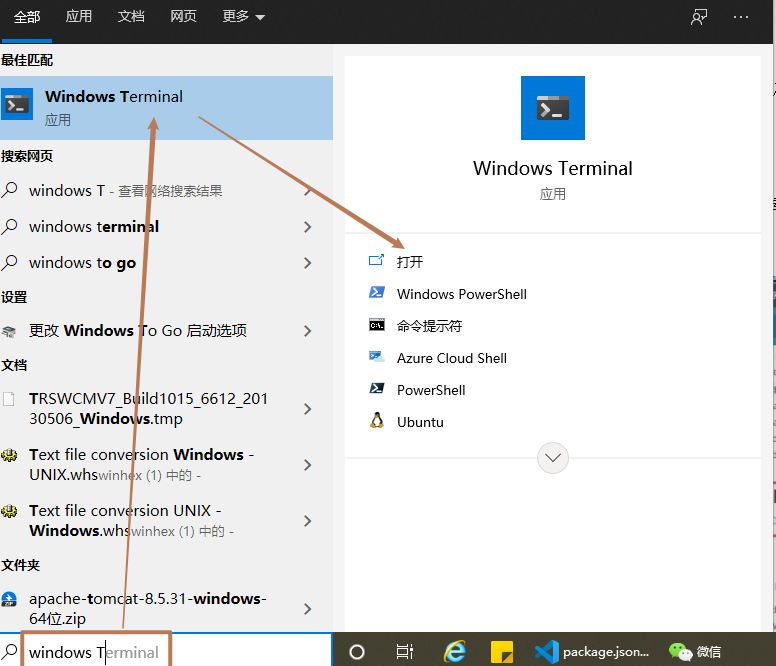Switch to the 应用 tab

[x=79, y=16]
